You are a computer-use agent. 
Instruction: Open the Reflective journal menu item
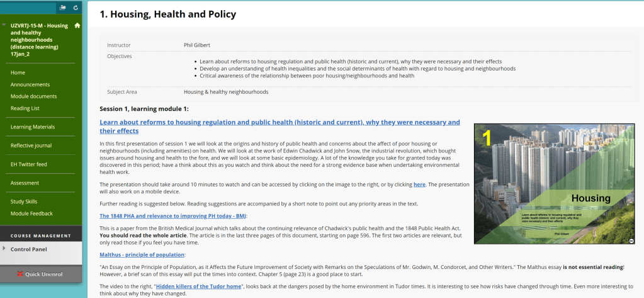tap(31, 146)
